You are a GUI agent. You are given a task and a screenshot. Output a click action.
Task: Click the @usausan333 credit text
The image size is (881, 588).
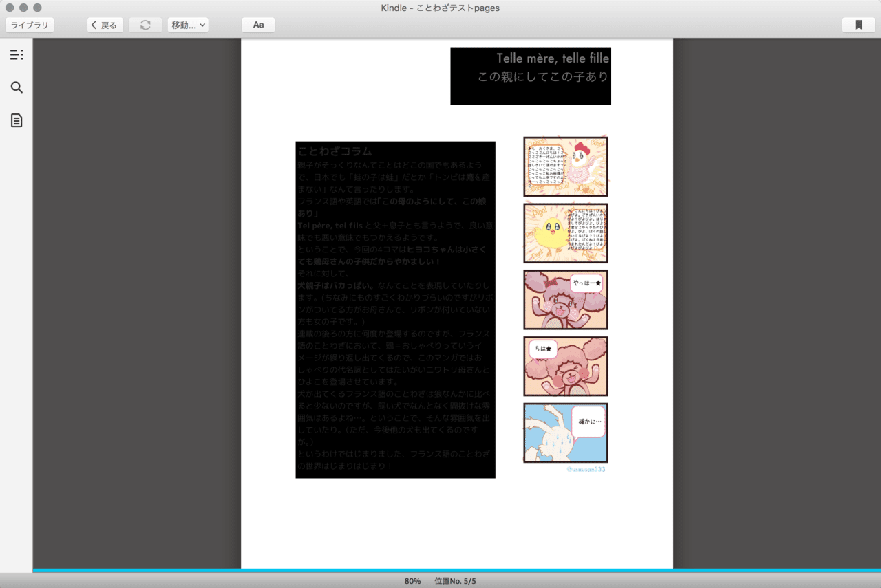(586, 469)
